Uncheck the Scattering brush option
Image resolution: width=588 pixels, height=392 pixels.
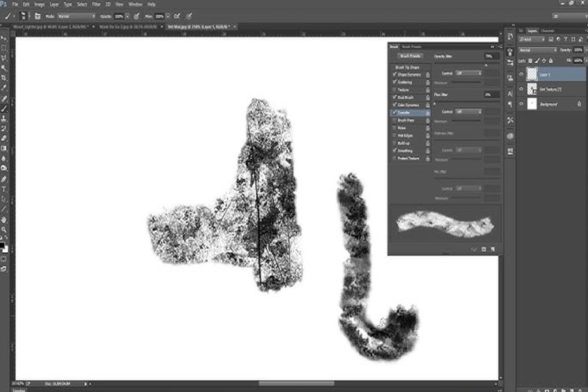coord(395,82)
